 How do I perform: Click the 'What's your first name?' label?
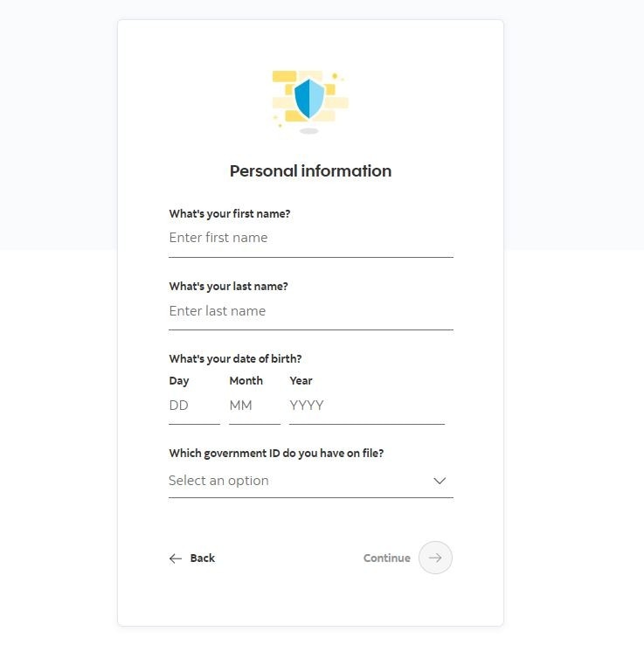point(230,214)
